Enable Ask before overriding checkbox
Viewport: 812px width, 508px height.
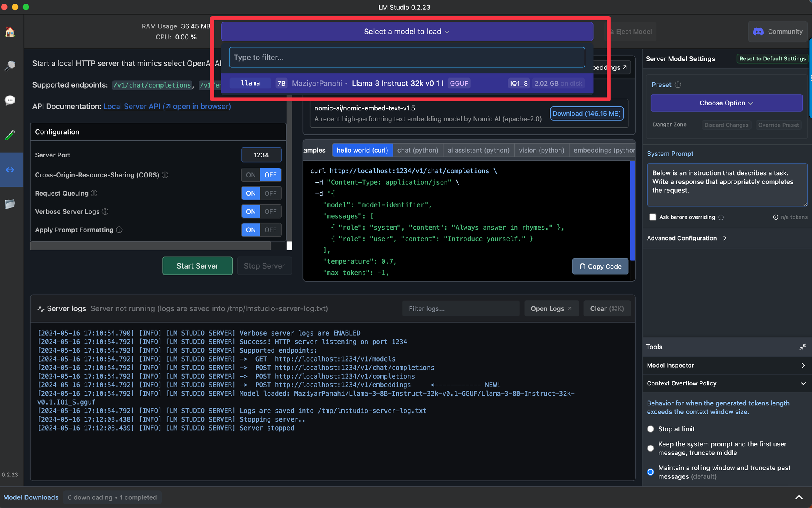point(652,217)
